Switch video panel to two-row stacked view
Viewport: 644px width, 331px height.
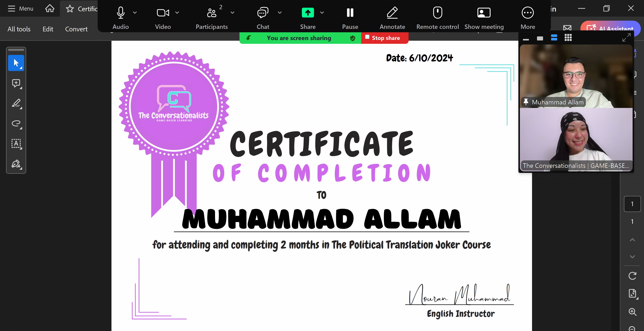pos(554,38)
